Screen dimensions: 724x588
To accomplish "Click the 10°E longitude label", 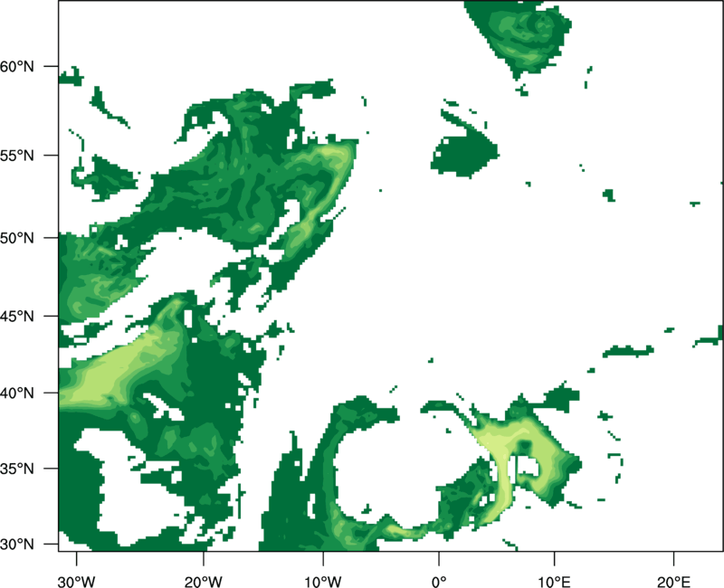I will tap(555, 582).
